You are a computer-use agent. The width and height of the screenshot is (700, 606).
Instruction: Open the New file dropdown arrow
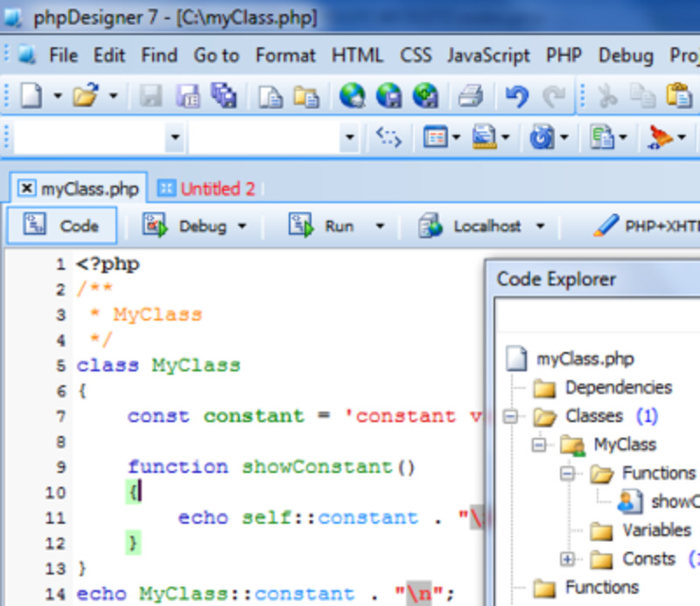pyautogui.click(x=58, y=95)
